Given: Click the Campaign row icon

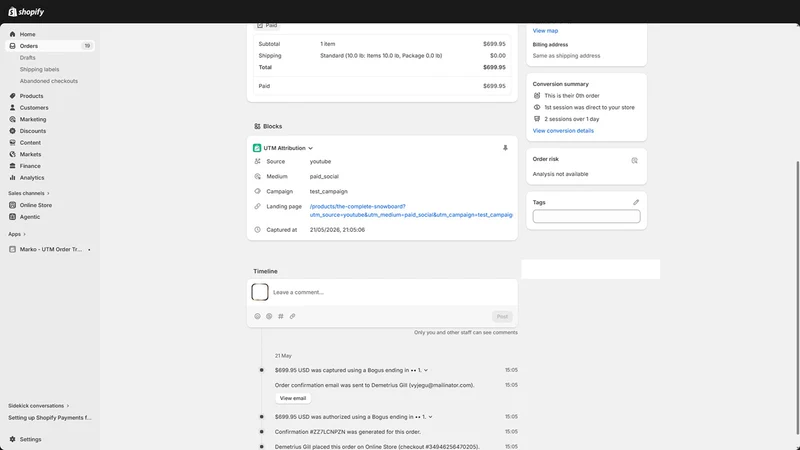Looking at the screenshot, I should [x=257, y=191].
